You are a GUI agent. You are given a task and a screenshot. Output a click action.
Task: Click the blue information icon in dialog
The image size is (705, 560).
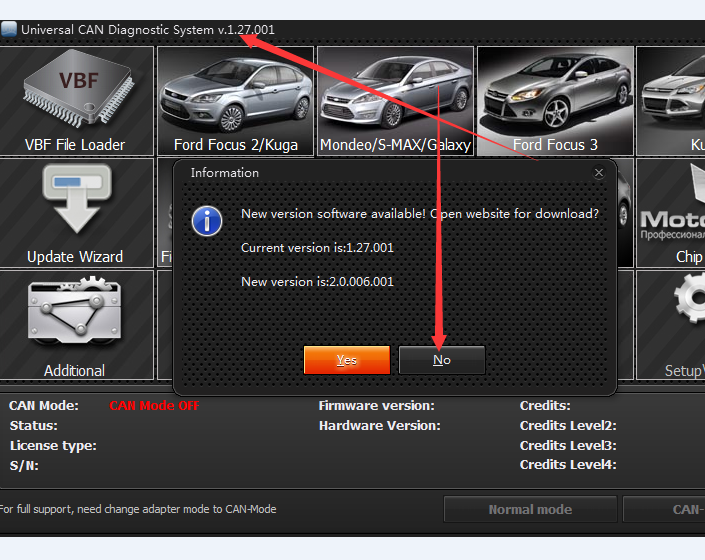(x=207, y=221)
